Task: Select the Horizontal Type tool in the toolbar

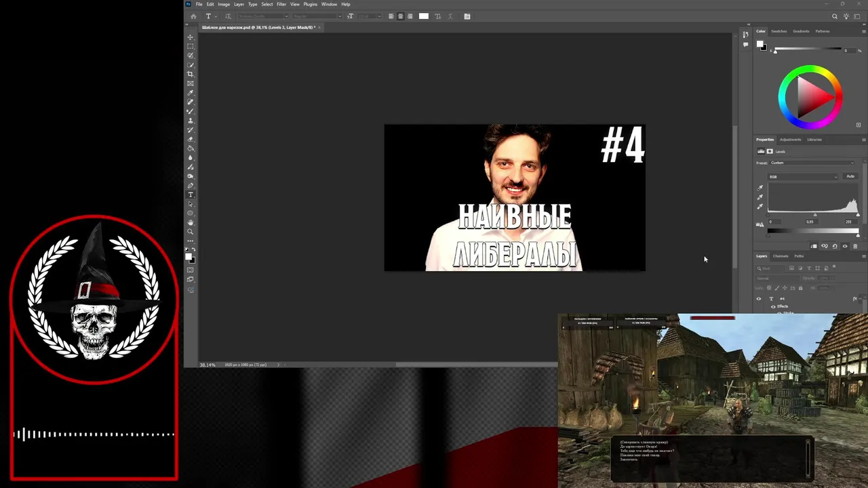Action: tap(191, 195)
